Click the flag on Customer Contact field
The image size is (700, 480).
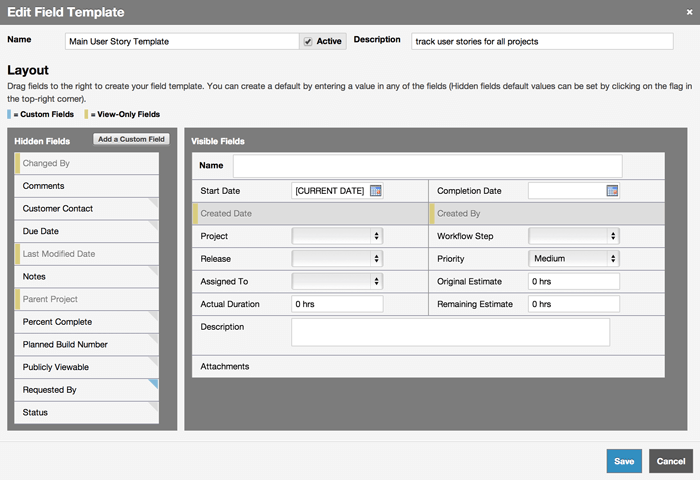pyautogui.click(x=154, y=203)
